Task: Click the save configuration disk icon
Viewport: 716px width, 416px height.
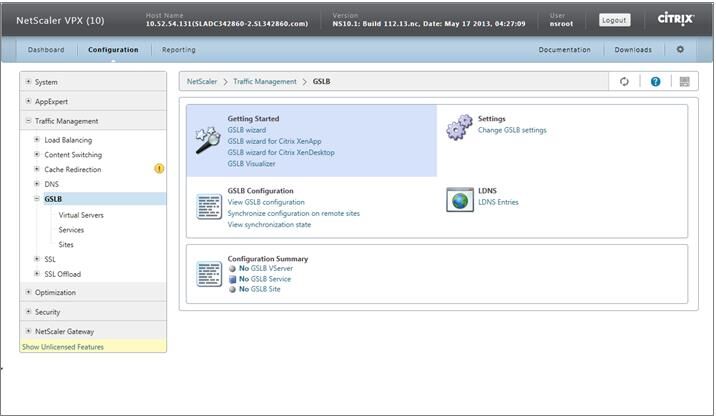Action: tap(684, 81)
